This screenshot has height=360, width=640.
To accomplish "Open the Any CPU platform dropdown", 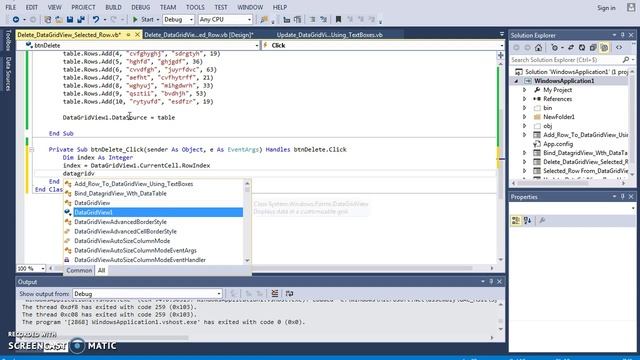I will tap(225, 19).
